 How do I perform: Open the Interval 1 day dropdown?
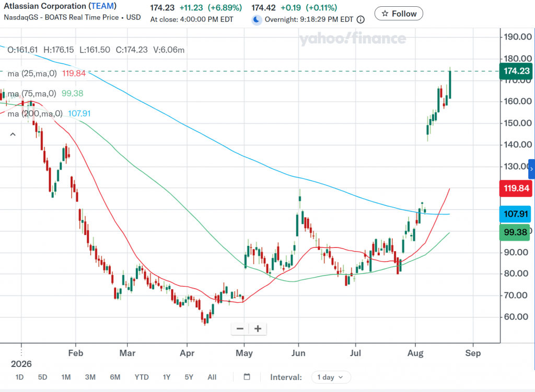coord(331,377)
